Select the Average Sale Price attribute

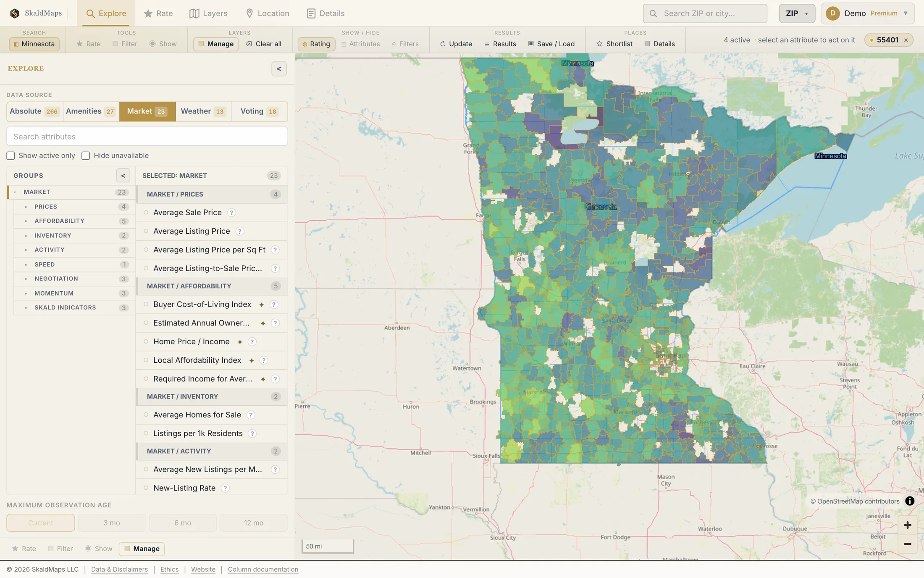pos(212,213)
